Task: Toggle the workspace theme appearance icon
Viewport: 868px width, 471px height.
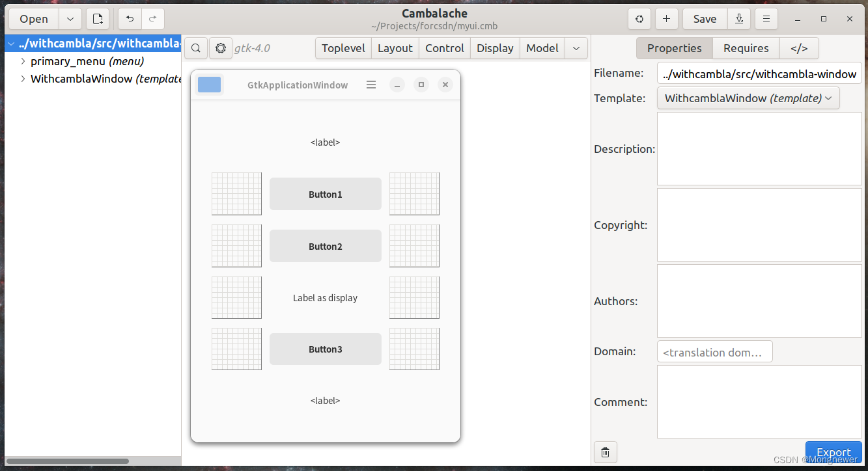Action: click(220, 48)
